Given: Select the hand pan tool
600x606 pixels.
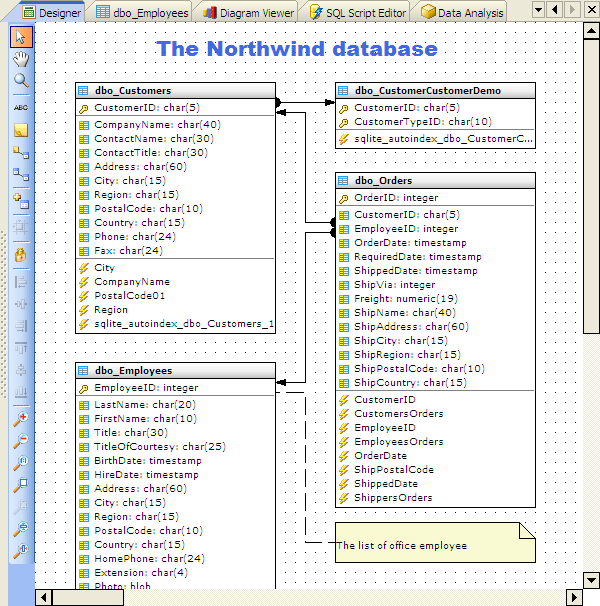Looking at the screenshot, I should [21, 59].
